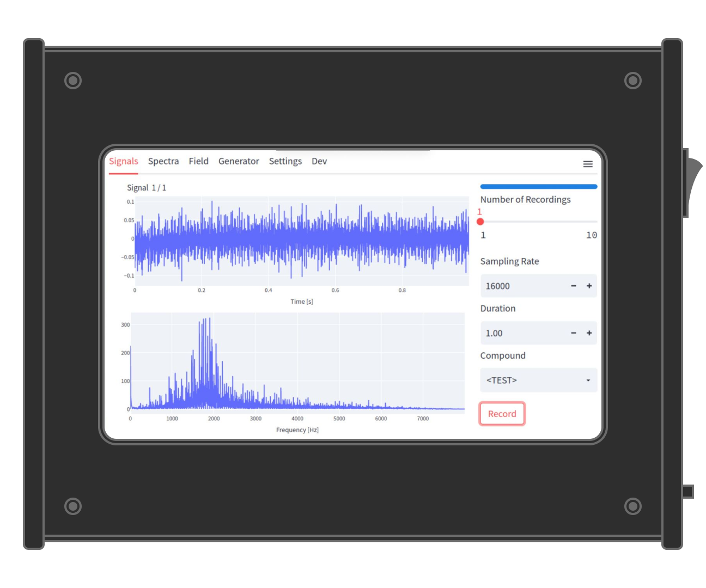Click the "Number of Recordings" label

pyautogui.click(x=525, y=200)
